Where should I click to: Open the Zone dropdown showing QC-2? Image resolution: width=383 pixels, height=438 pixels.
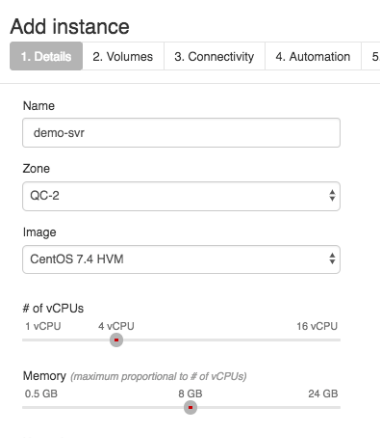point(181,196)
